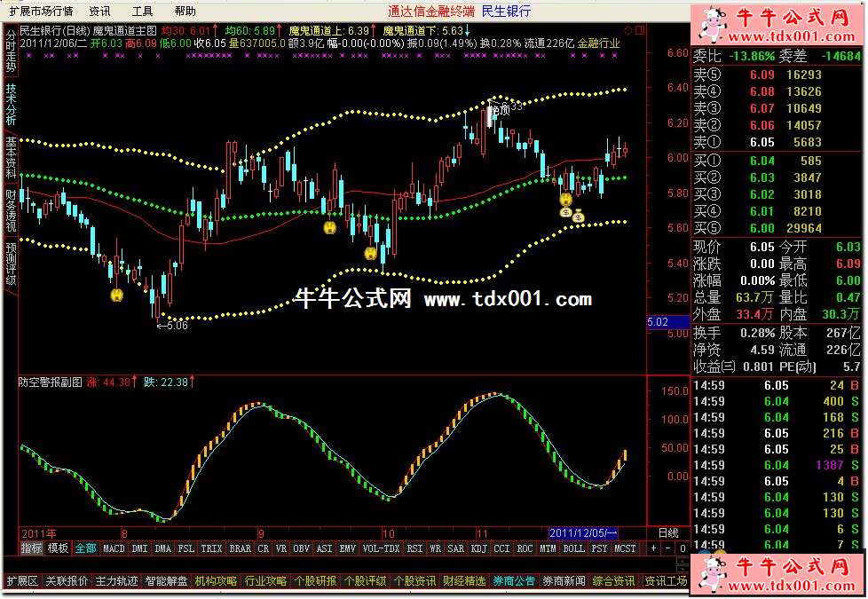Click the gold marker icon near 5.06 low

pos(115,296)
